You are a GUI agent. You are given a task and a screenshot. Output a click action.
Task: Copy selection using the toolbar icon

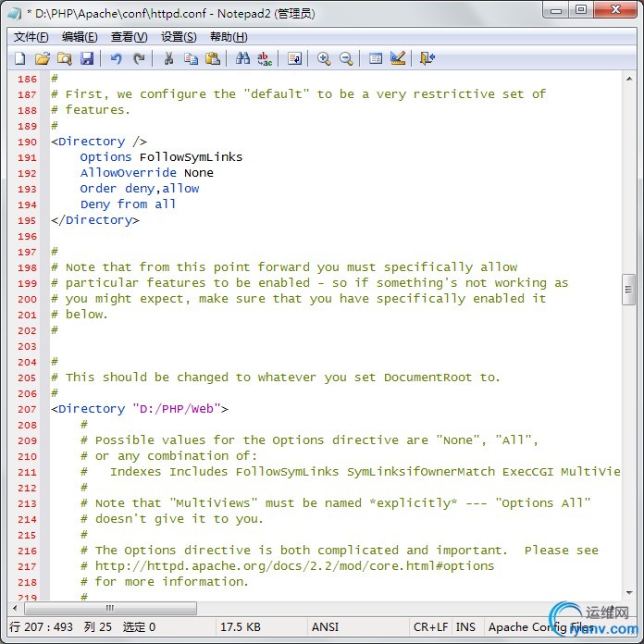click(191, 58)
